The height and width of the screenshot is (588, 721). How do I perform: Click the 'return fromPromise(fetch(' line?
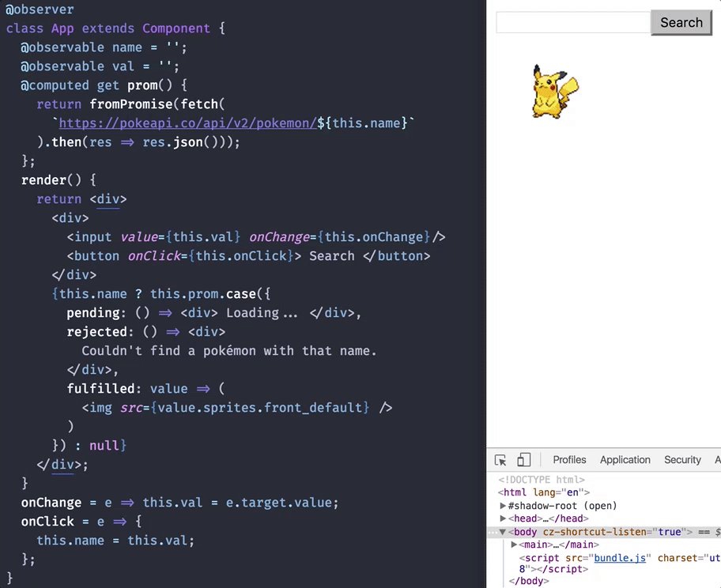pyautogui.click(x=130, y=104)
